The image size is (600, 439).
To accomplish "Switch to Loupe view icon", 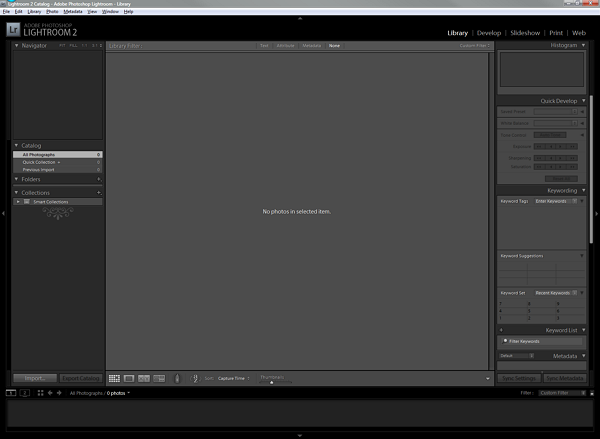I will [129, 378].
